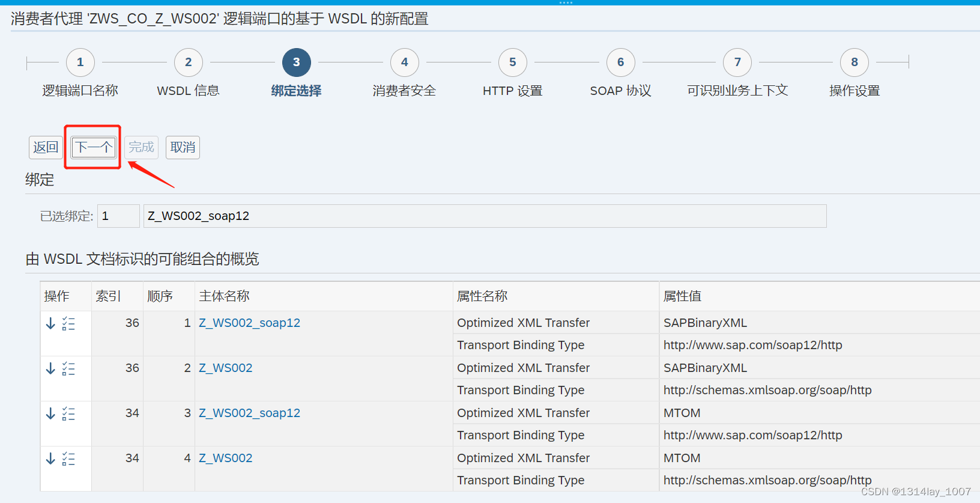Open Z_WS002_soap12 link with index 34
Screen dimensions: 980x503
[249, 413]
